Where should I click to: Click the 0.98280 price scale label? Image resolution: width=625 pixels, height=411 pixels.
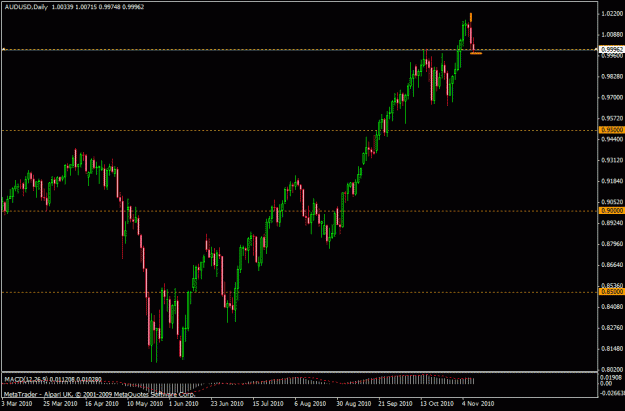pos(612,77)
